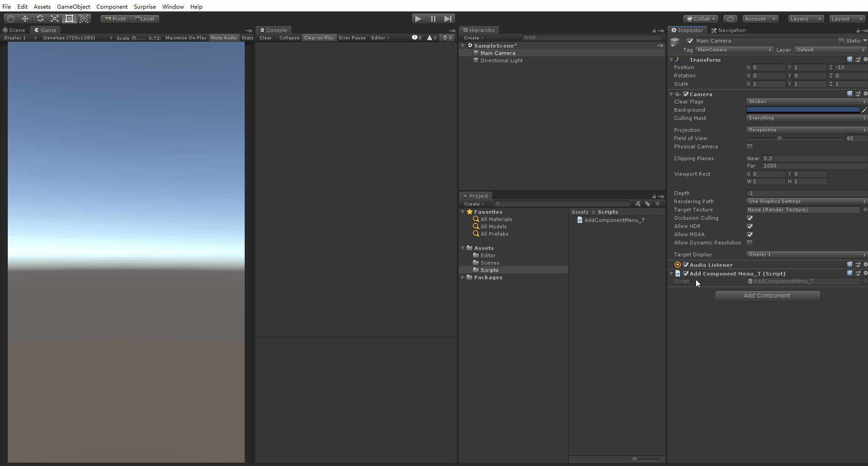
Task: Open Camera component settings gear
Action: [865, 94]
